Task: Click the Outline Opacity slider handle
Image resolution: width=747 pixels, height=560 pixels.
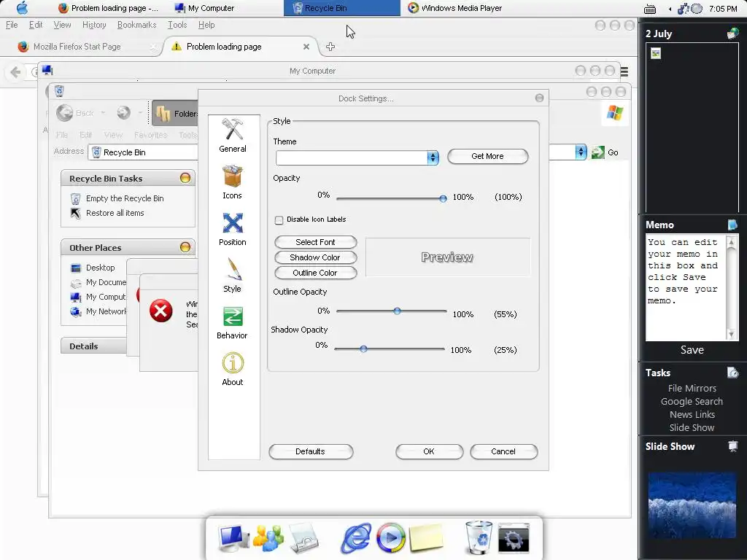Action: 397,311
